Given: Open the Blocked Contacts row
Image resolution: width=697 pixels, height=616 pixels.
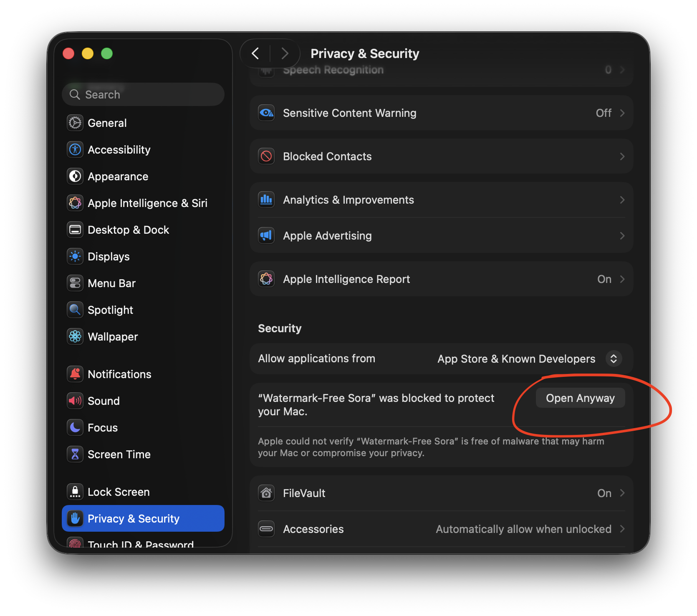Looking at the screenshot, I should (442, 156).
